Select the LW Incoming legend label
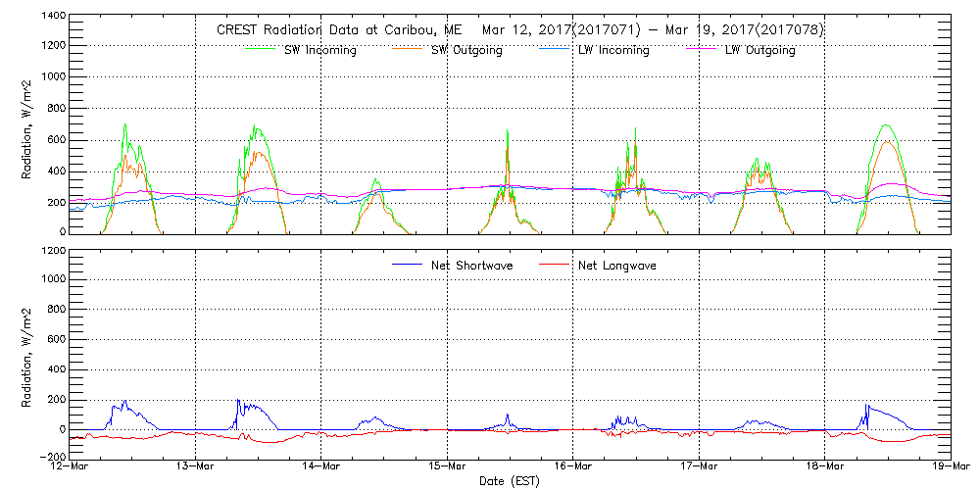980x490 pixels. tap(613, 50)
